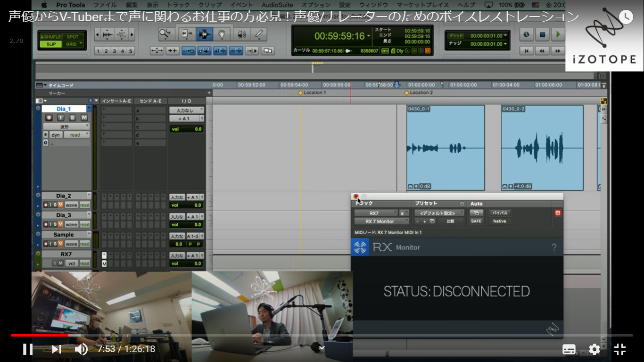644x362 pixels.
Task: Click the Play transport button
Action: pyautogui.click(x=558, y=34)
